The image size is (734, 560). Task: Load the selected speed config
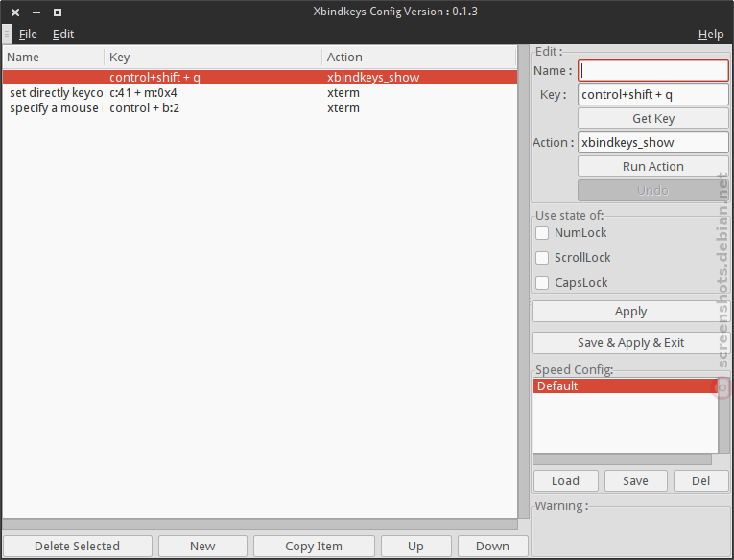pos(565,481)
